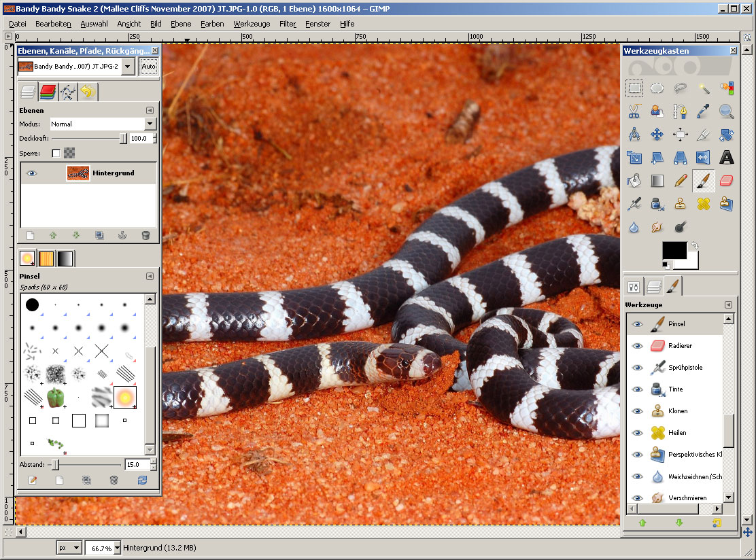Select the Free Select lasso tool
The height and width of the screenshot is (560, 756).
680,88
